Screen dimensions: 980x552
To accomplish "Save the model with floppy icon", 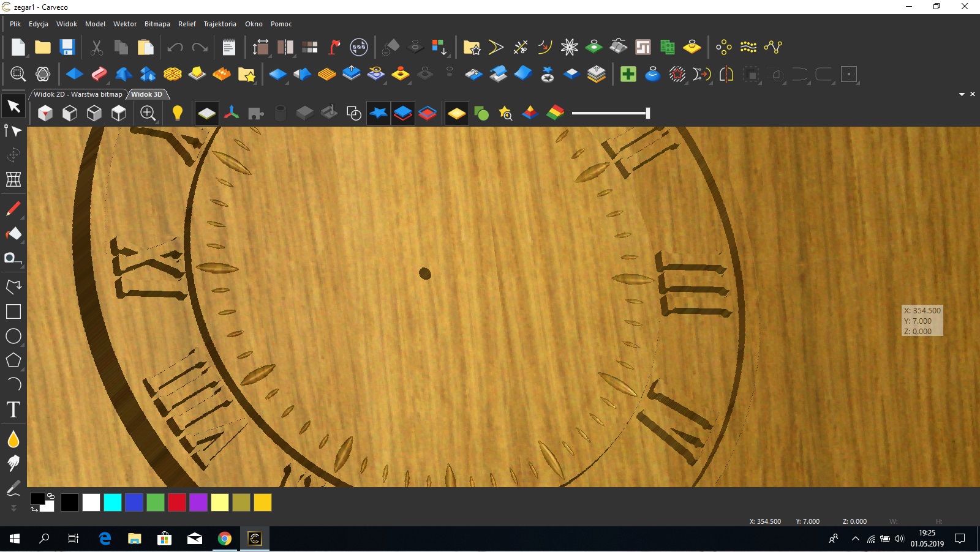I will click(x=67, y=47).
